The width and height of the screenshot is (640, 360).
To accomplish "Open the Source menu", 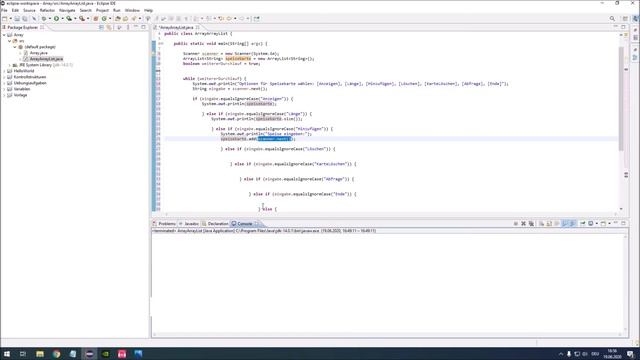I will [29, 10].
